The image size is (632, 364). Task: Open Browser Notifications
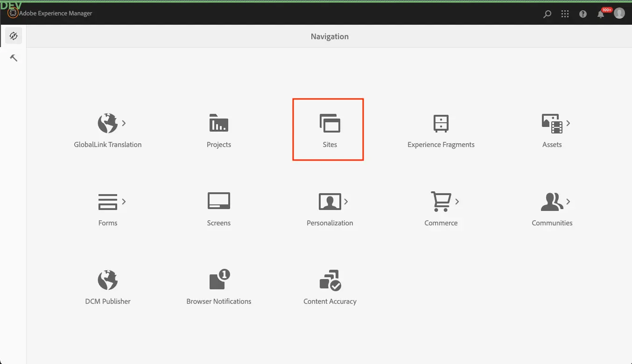pyautogui.click(x=218, y=287)
